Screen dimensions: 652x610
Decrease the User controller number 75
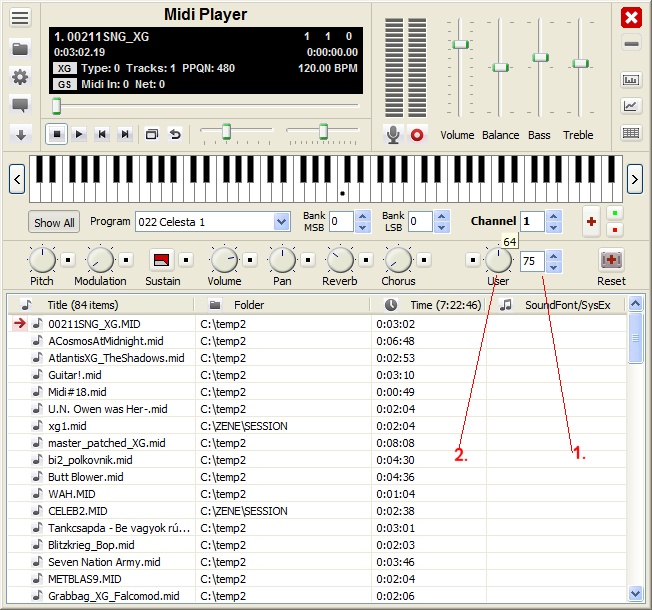[553, 267]
